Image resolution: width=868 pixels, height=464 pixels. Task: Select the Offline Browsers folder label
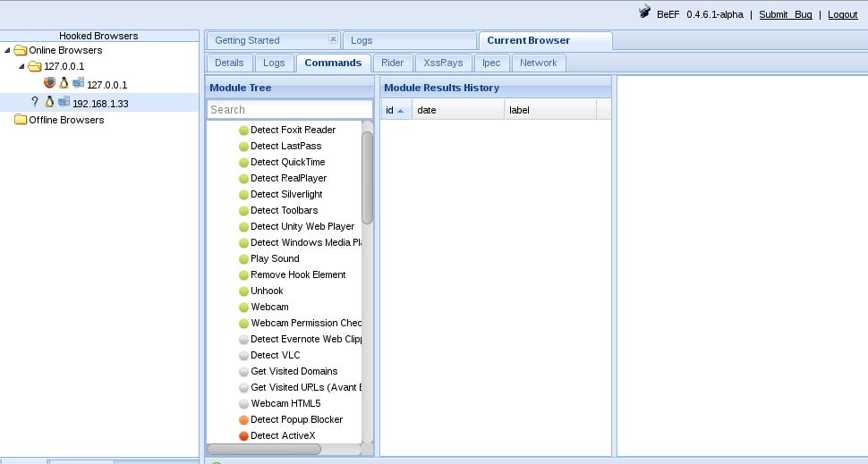pos(66,120)
